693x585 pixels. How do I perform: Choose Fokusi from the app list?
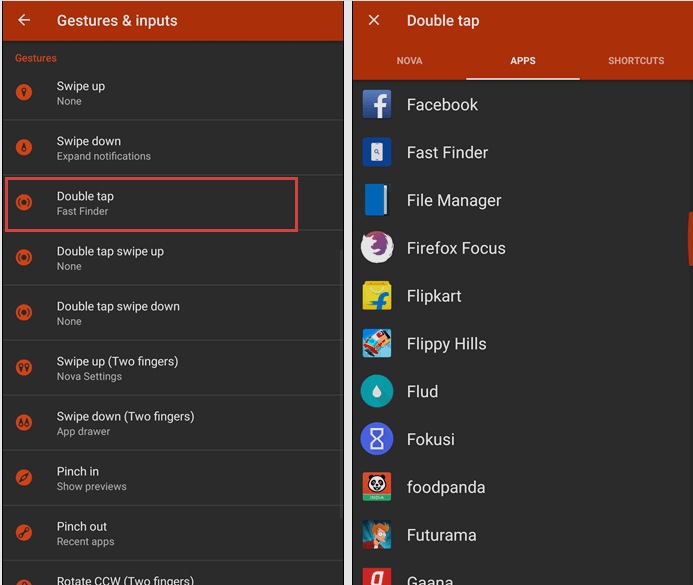pyautogui.click(x=523, y=439)
